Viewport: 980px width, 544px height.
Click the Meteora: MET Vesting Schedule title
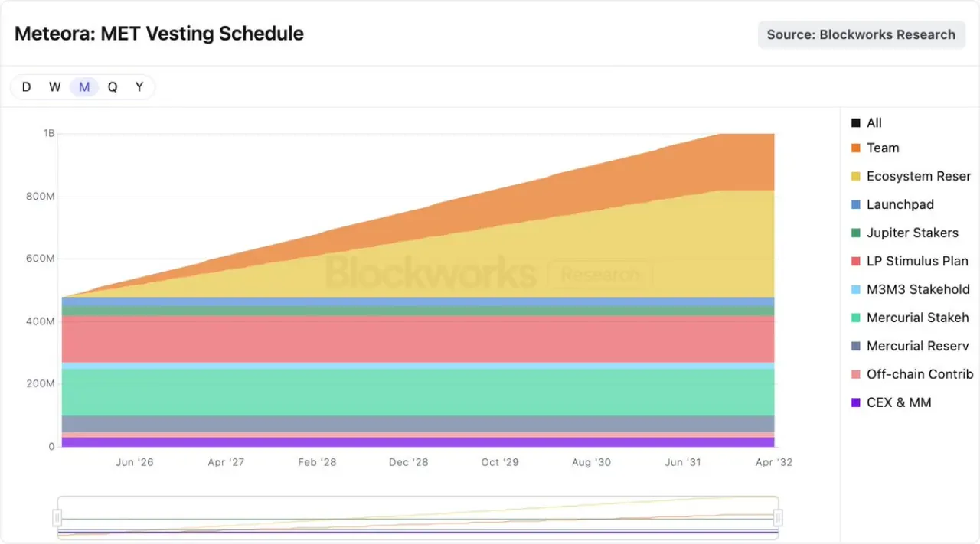point(159,34)
